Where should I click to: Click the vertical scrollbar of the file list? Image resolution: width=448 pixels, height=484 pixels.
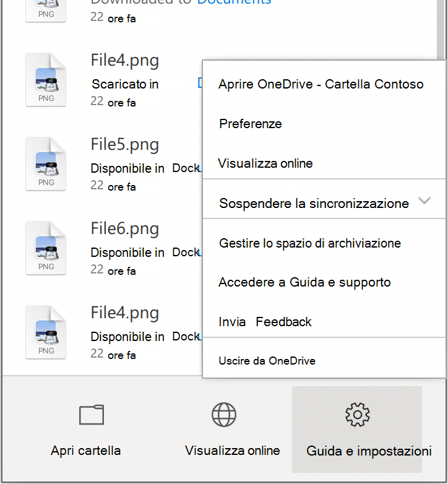441,30
